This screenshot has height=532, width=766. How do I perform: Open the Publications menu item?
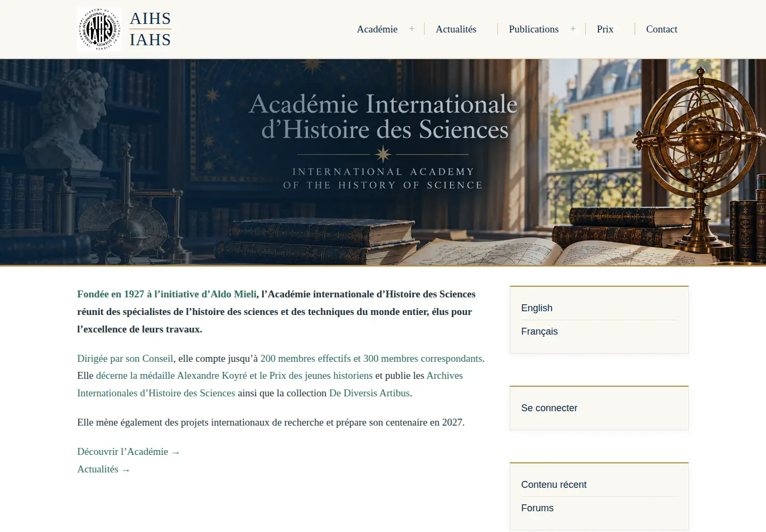click(534, 29)
